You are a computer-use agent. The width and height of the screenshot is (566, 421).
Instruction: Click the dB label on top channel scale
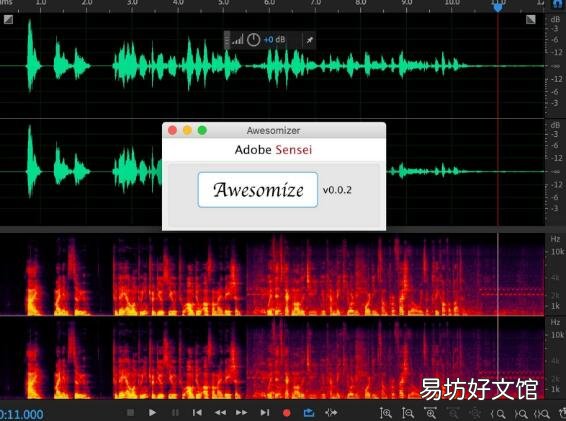coord(555,19)
